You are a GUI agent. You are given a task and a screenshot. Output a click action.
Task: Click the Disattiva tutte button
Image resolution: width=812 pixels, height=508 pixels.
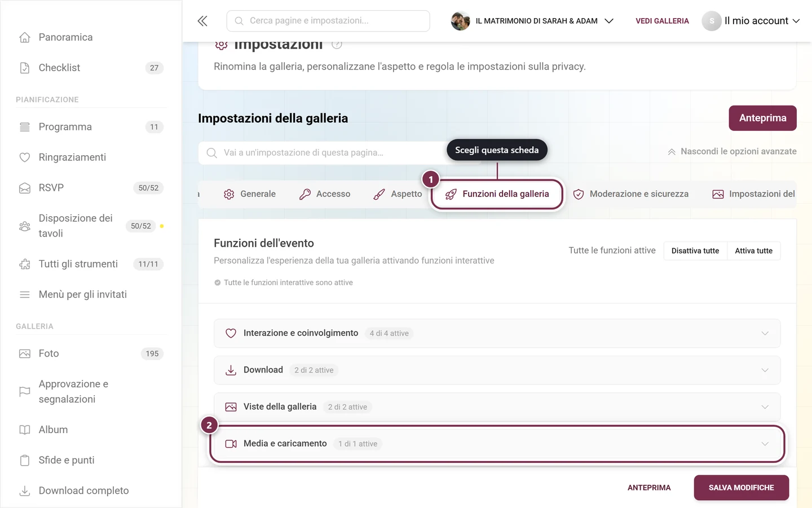point(695,251)
